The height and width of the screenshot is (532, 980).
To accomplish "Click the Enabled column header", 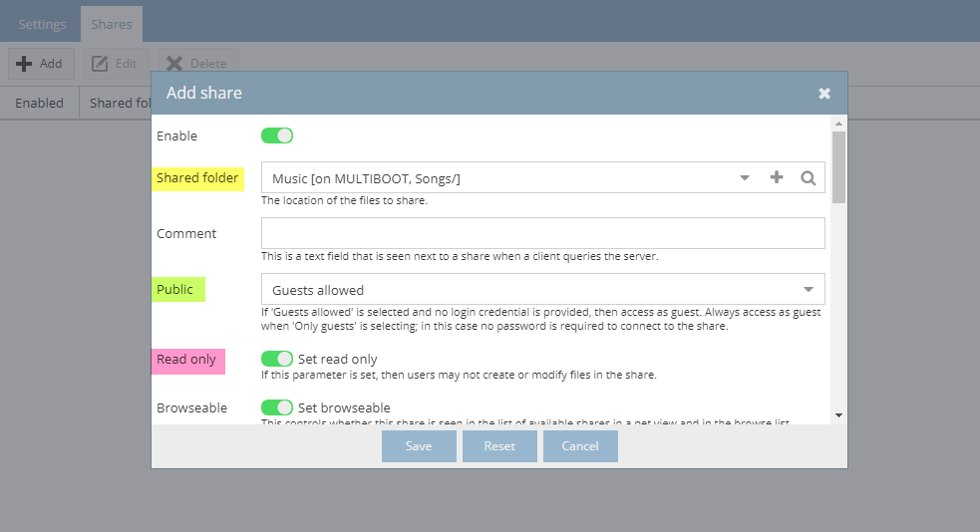I will click(x=39, y=103).
